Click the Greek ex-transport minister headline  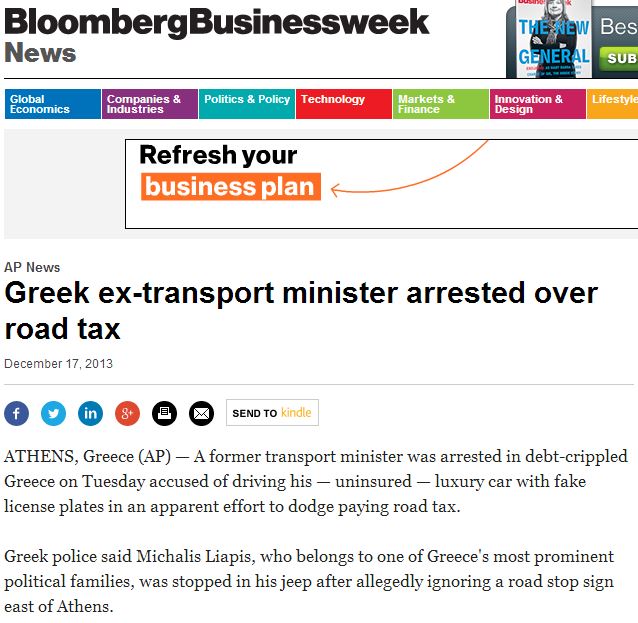click(301, 310)
